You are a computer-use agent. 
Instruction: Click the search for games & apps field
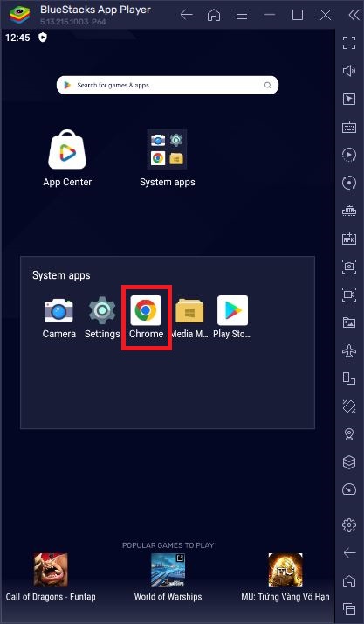click(x=168, y=85)
